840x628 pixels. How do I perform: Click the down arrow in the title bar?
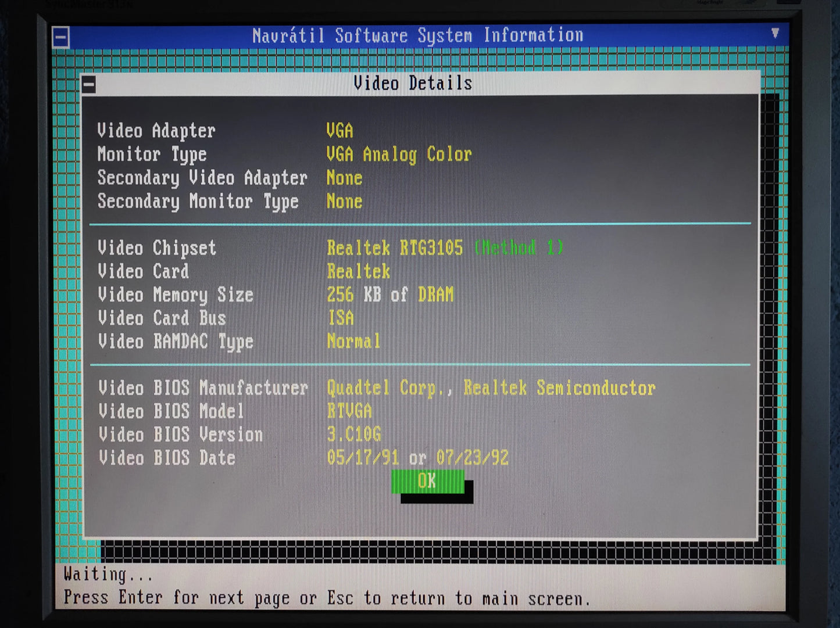pyautogui.click(x=775, y=33)
